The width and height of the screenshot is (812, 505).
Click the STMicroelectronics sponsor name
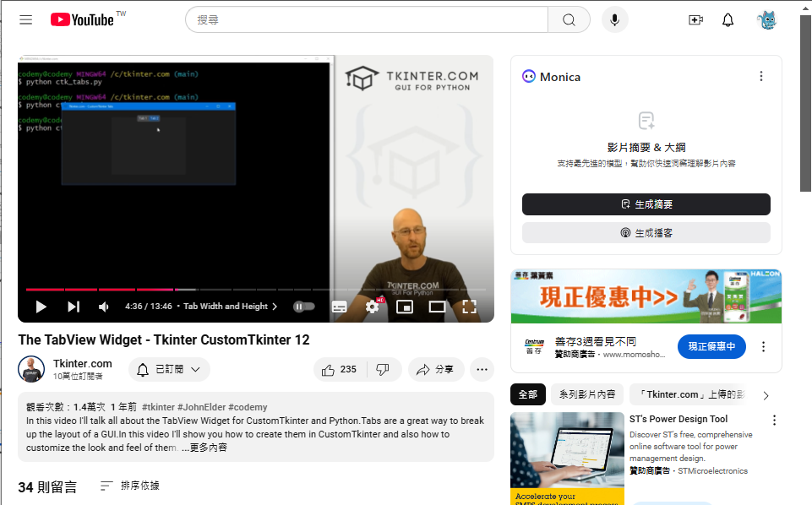tap(712, 471)
